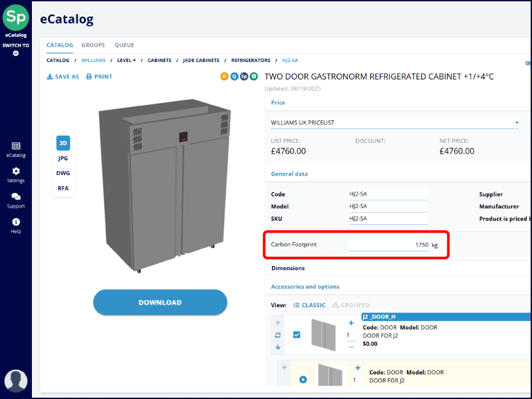The width and height of the screenshot is (532, 399).
Task: Click the blue Download button
Action: click(160, 303)
